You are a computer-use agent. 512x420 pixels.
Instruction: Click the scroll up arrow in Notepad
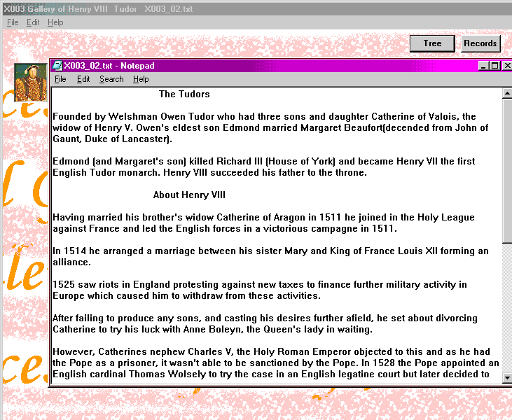coord(507,93)
